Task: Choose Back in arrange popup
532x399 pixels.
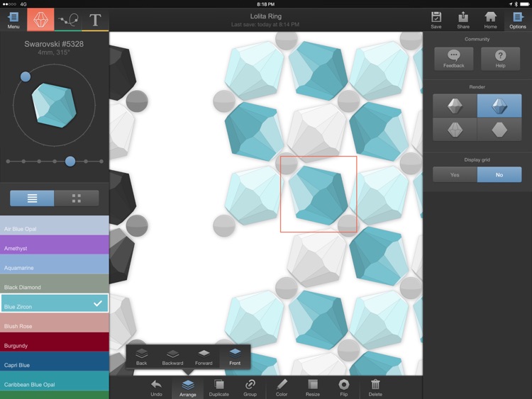Action: pyautogui.click(x=141, y=356)
